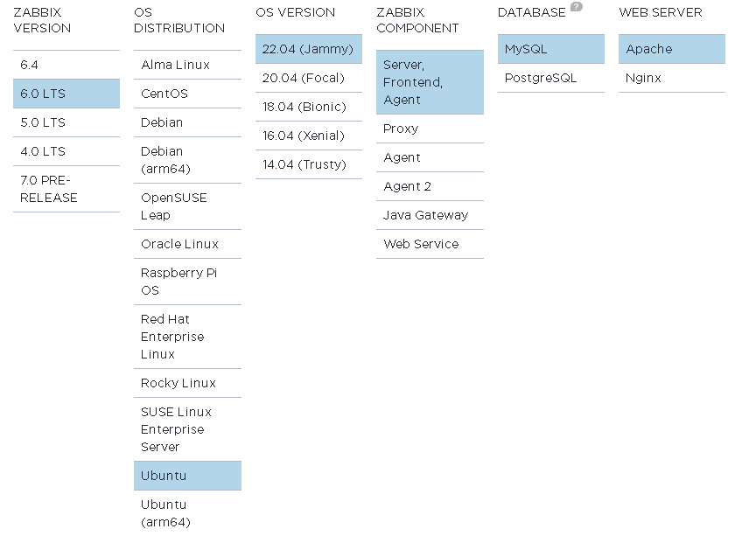756x536 pixels.
Task: Switch database to PostgreSQL
Action: click(550, 78)
